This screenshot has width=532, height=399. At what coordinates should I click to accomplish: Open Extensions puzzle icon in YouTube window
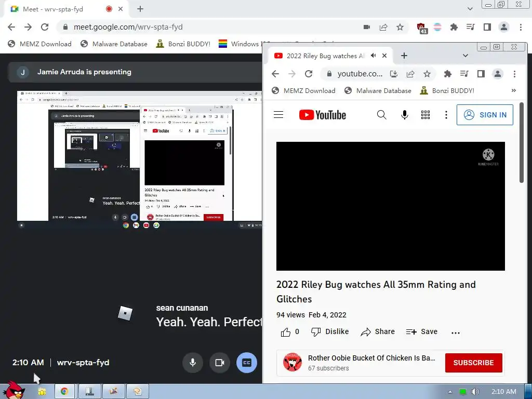447,74
